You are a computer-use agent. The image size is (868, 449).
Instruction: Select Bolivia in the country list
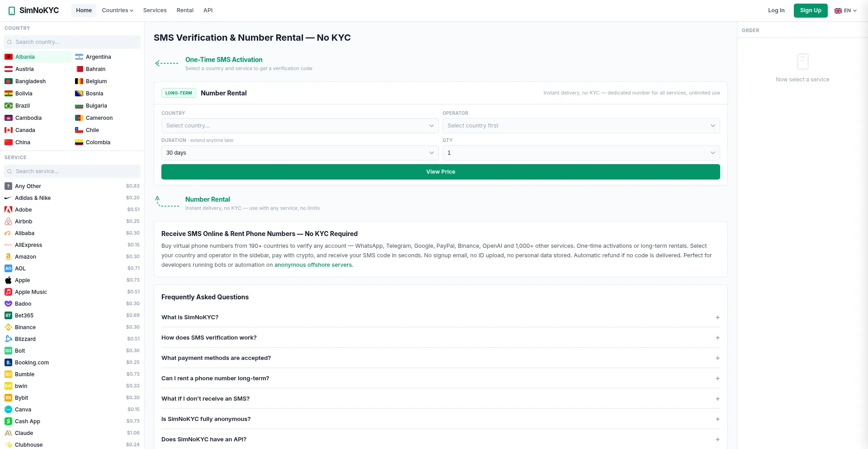(x=37, y=94)
